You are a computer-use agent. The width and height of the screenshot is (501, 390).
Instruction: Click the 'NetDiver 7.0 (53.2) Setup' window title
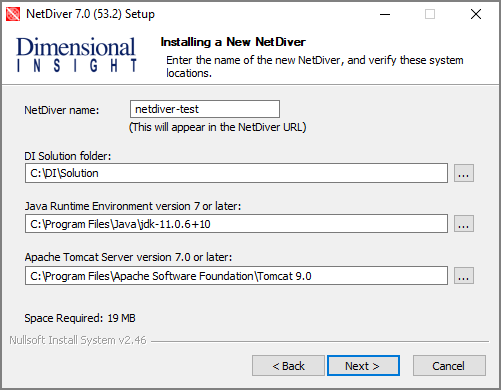pyautogui.click(x=90, y=14)
